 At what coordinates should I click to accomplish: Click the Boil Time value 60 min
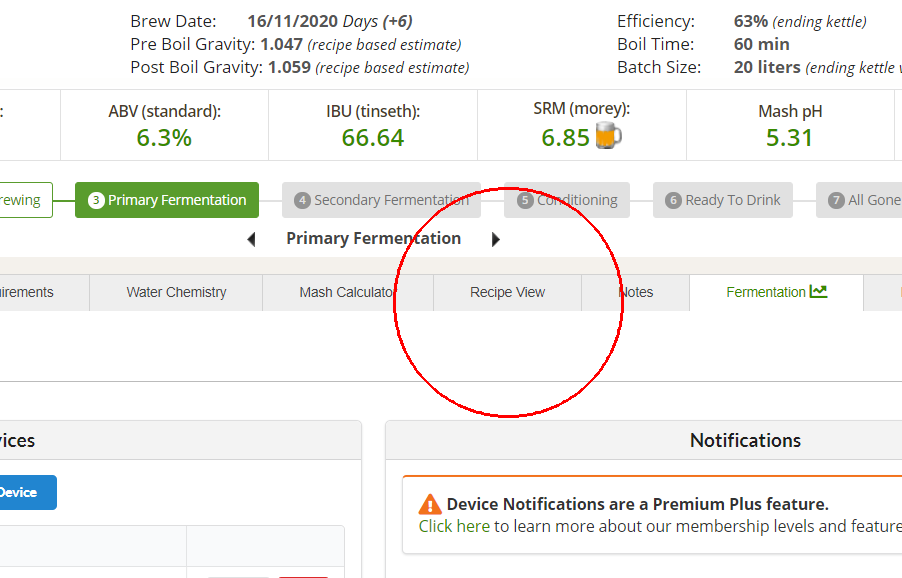pyautogui.click(x=762, y=44)
